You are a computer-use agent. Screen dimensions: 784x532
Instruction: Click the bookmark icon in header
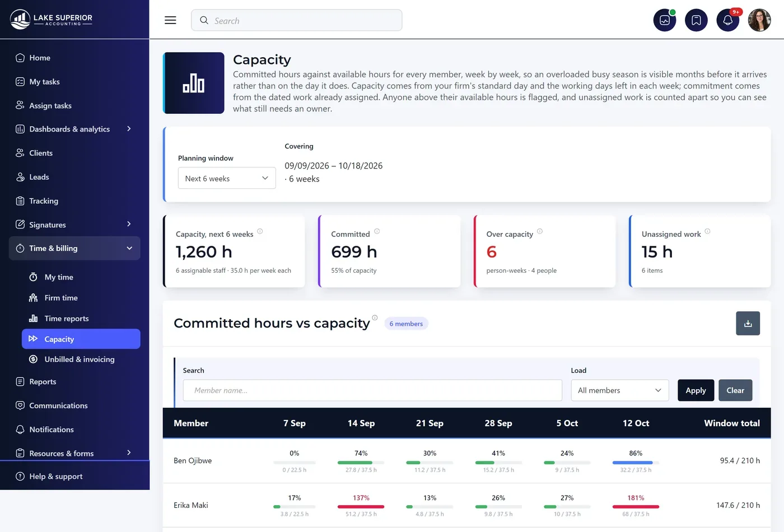[x=696, y=20]
